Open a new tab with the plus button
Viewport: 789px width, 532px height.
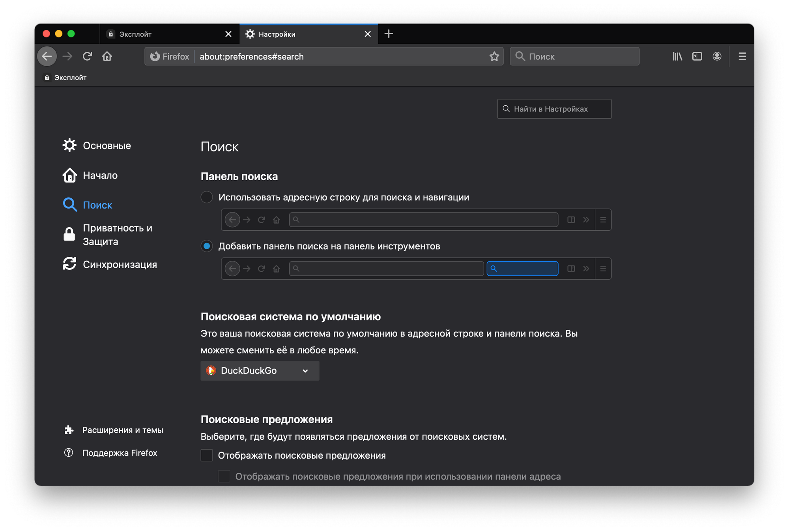coord(389,34)
